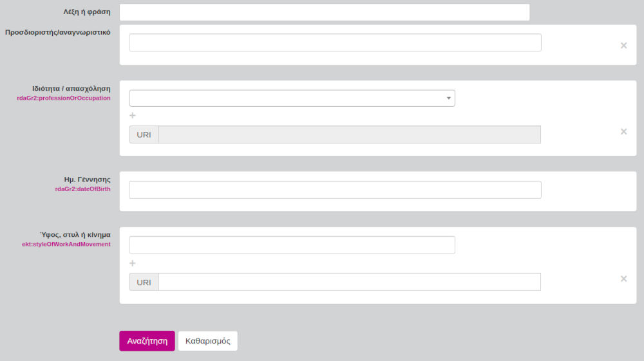Image resolution: width=644 pixels, height=361 pixels.
Task: Click the Αναζήτηση search button
Action: pyautogui.click(x=147, y=341)
